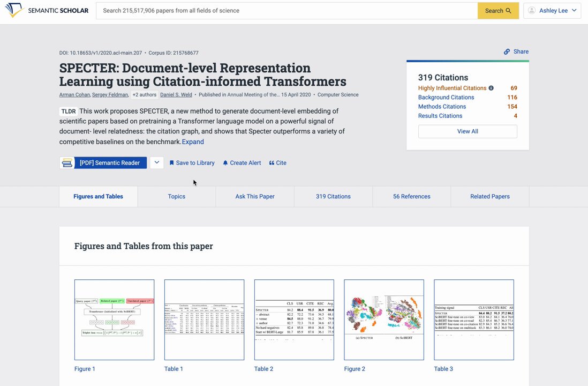Click the Semantic Scholar logo

[47, 11]
